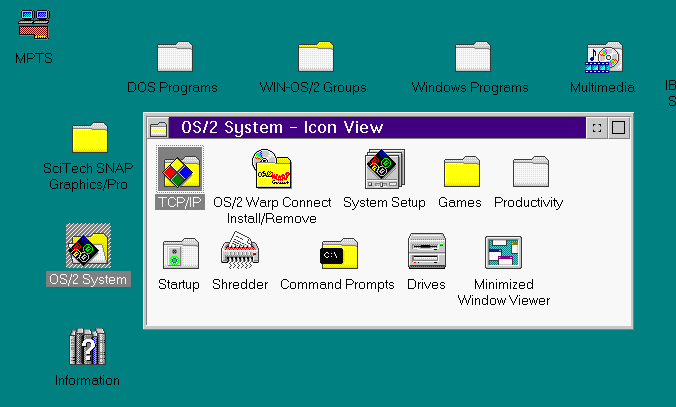The image size is (676, 407).
Task: Click the 'System Setup' label text
Action: click(x=384, y=202)
